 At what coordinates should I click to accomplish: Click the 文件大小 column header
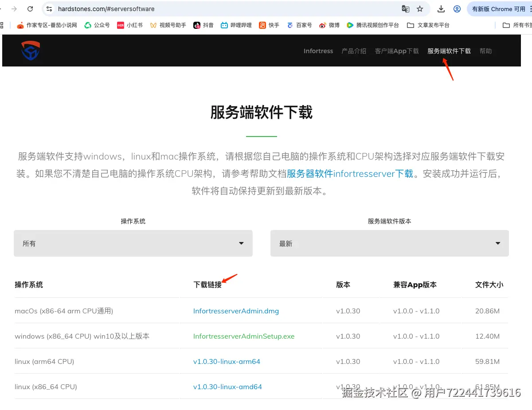pyautogui.click(x=489, y=285)
